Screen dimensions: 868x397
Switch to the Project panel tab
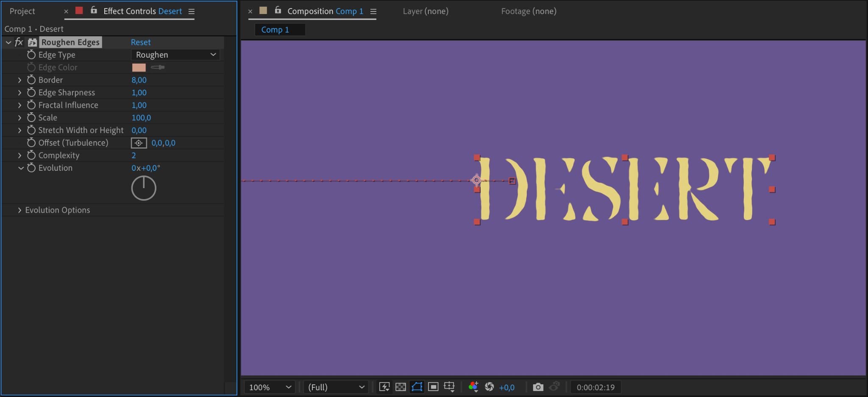pyautogui.click(x=22, y=11)
